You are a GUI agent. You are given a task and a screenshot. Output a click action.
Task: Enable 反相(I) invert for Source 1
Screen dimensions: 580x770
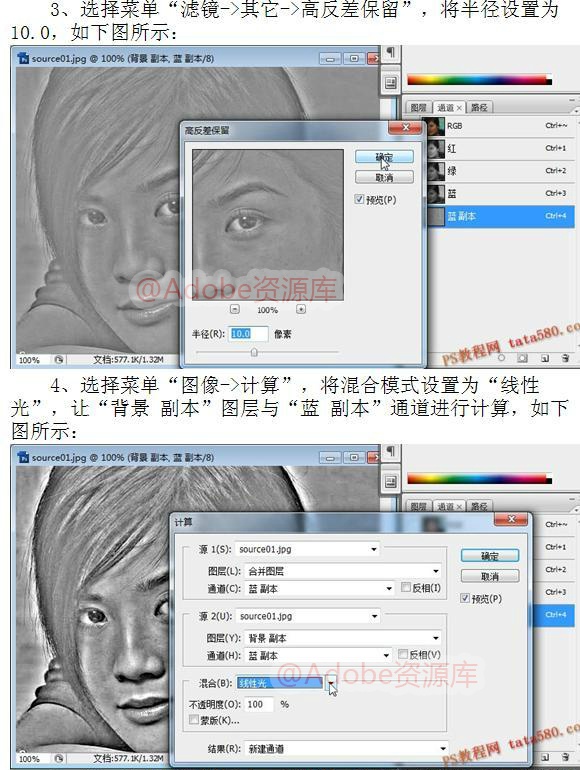[x=406, y=587]
